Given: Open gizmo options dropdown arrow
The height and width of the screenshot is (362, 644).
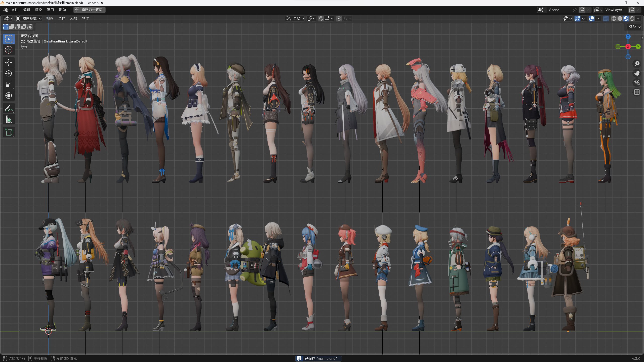Looking at the screenshot, I should click(x=583, y=19).
